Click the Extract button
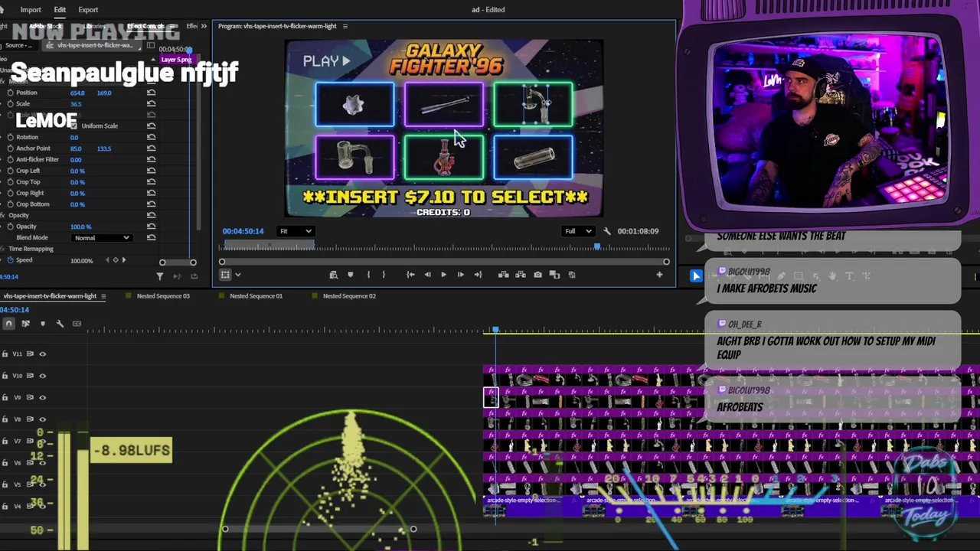The width and height of the screenshot is (980, 551). pyautogui.click(x=521, y=275)
